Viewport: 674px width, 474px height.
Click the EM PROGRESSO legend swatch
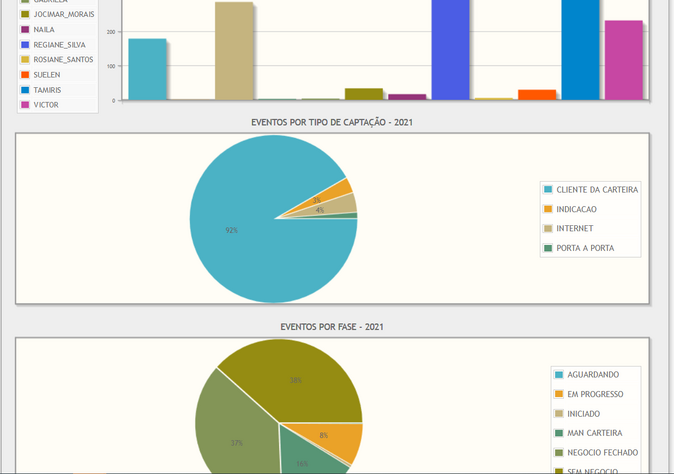(x=558, y=394)
